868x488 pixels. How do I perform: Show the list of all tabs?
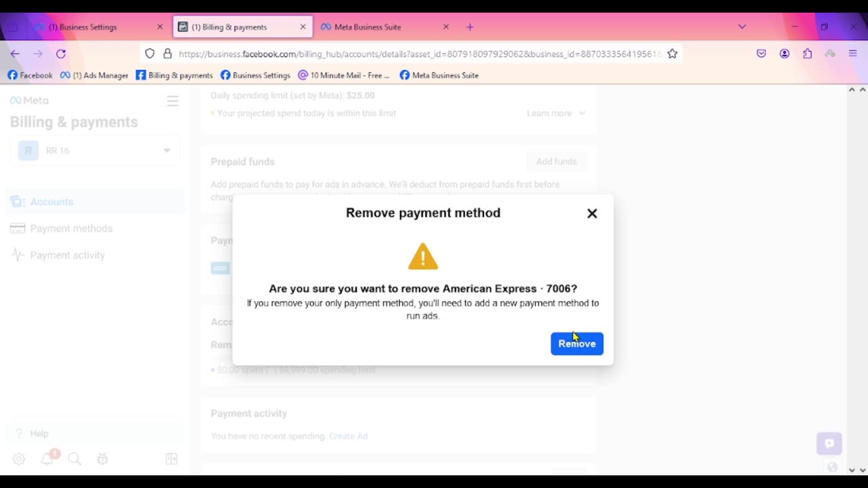(x=742, y=26)
